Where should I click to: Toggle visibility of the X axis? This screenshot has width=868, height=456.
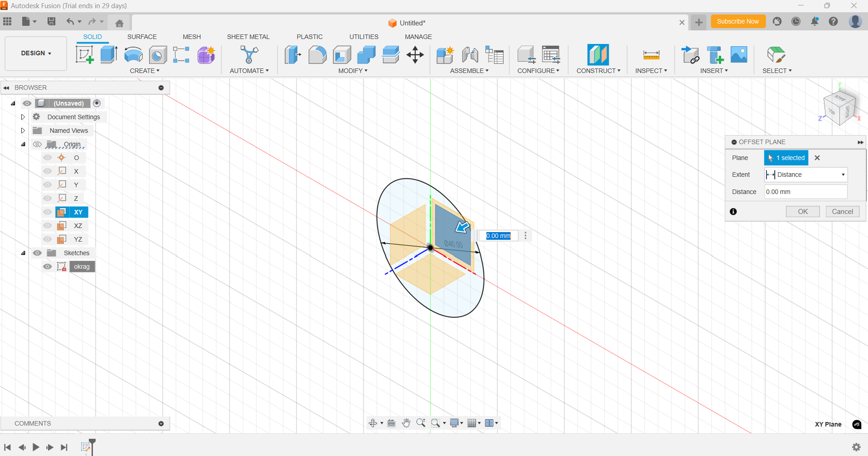click(x=48, y=171)
